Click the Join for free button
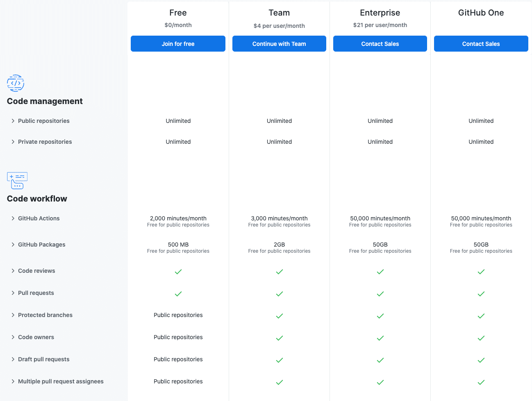The height and width of the screenshot is (401, 532). pos(178,43)
